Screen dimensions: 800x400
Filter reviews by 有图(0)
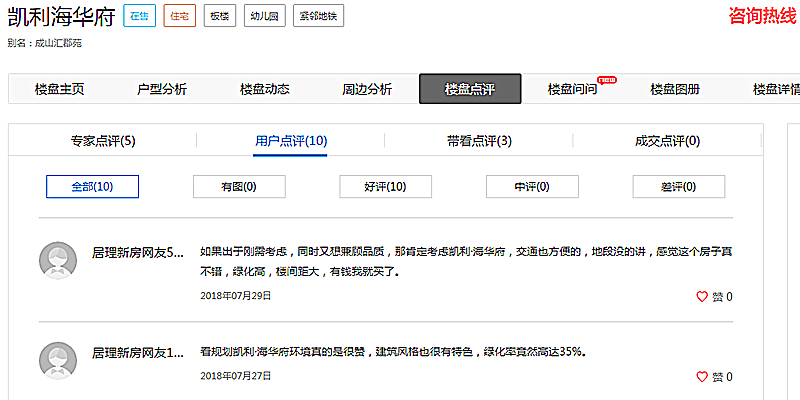pos(239,187)
